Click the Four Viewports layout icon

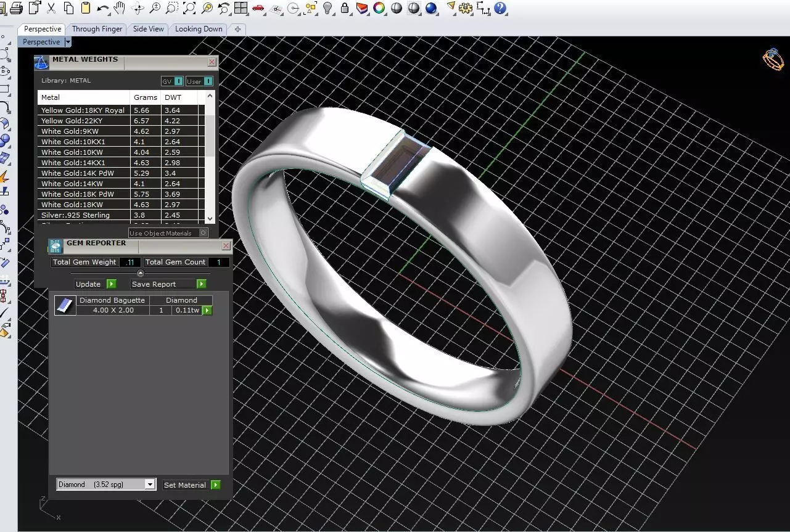click(x=241, y=8)
